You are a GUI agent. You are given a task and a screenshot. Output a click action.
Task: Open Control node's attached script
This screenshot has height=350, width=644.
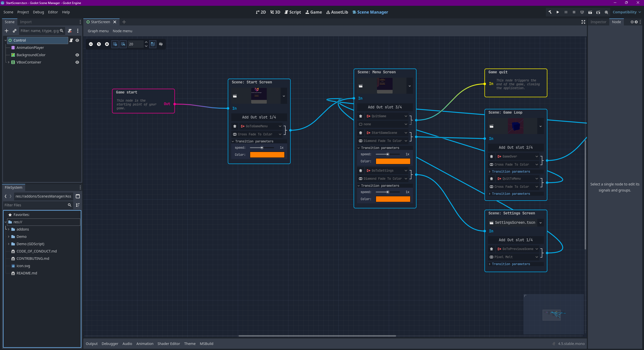tap(71, 40)
